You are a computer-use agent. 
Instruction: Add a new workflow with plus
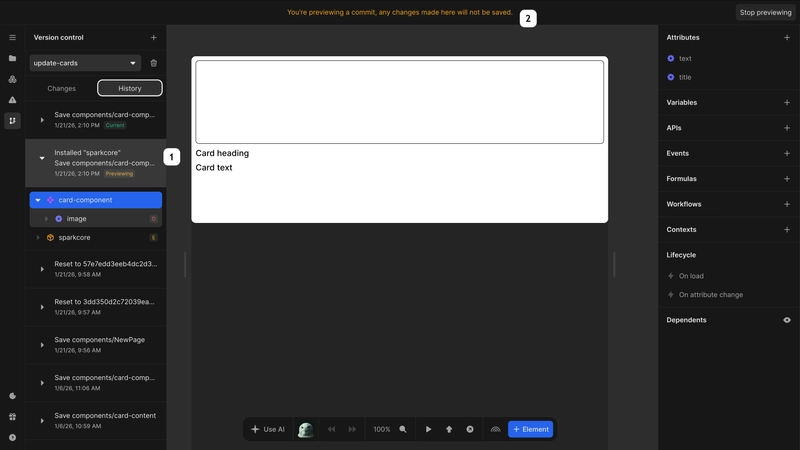click(787, 204)
